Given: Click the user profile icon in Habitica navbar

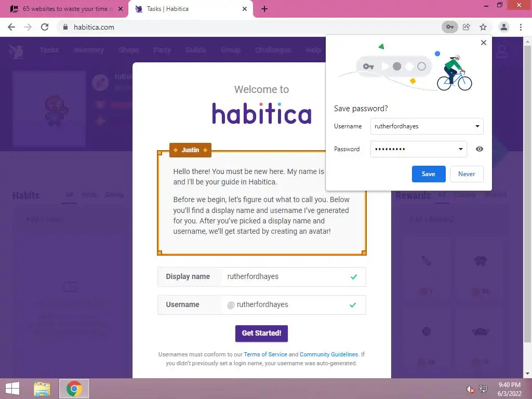Looking at the screenshot, I should 502,51.
